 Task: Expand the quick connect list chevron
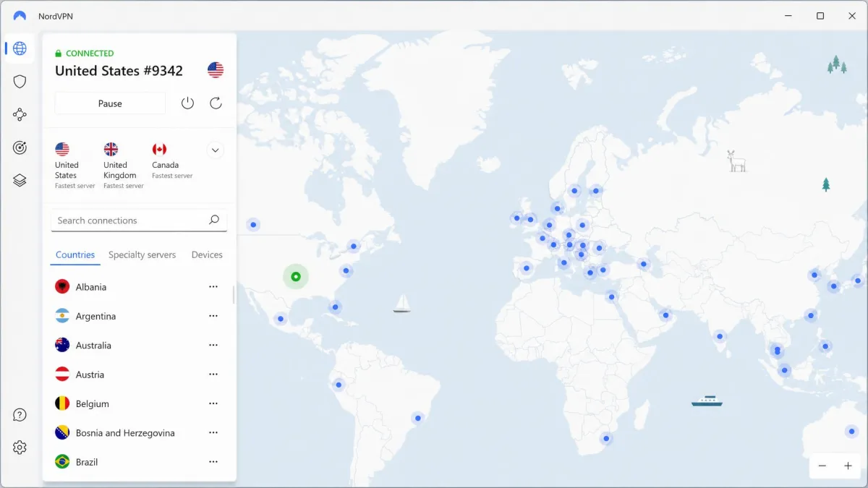[215, 150]
